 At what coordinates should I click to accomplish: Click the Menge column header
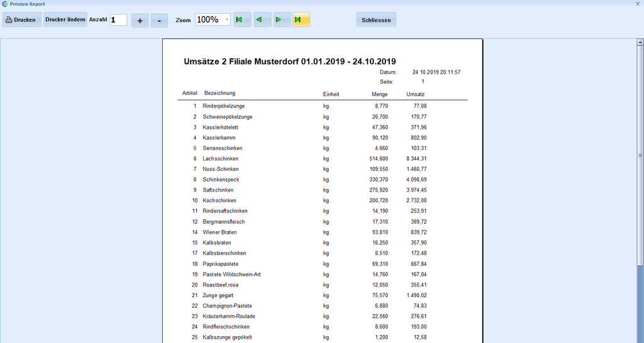tap(379, 94)
